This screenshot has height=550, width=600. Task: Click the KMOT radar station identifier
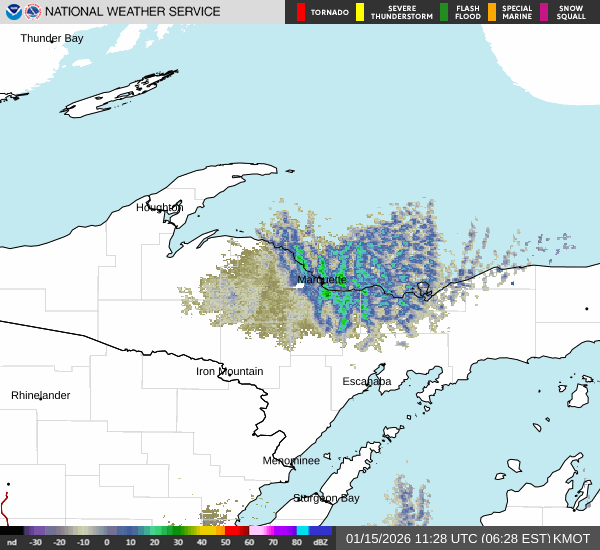572,538
